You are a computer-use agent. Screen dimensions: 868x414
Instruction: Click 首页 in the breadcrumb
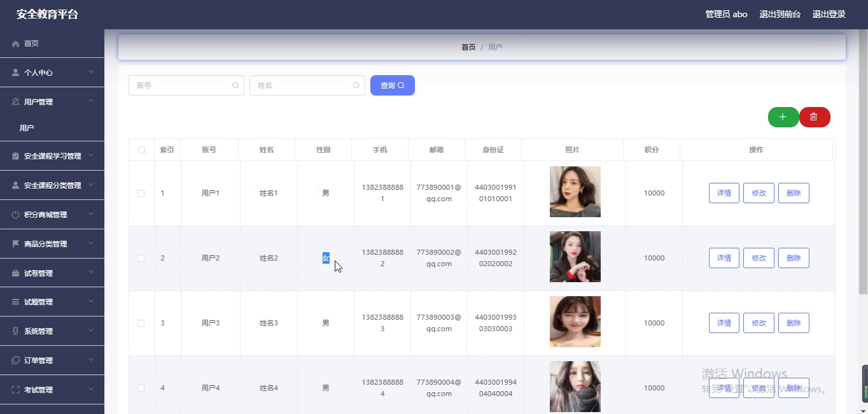tap(468, 47)
